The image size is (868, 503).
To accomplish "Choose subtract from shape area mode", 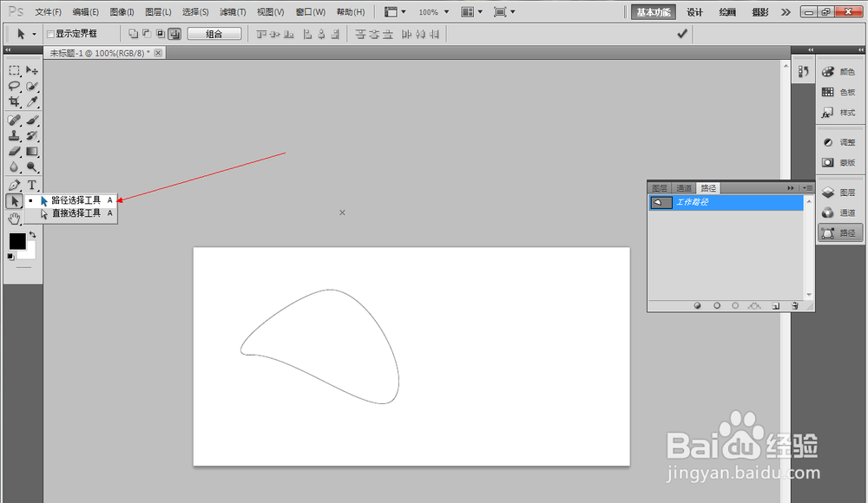I will click(147, 34).
